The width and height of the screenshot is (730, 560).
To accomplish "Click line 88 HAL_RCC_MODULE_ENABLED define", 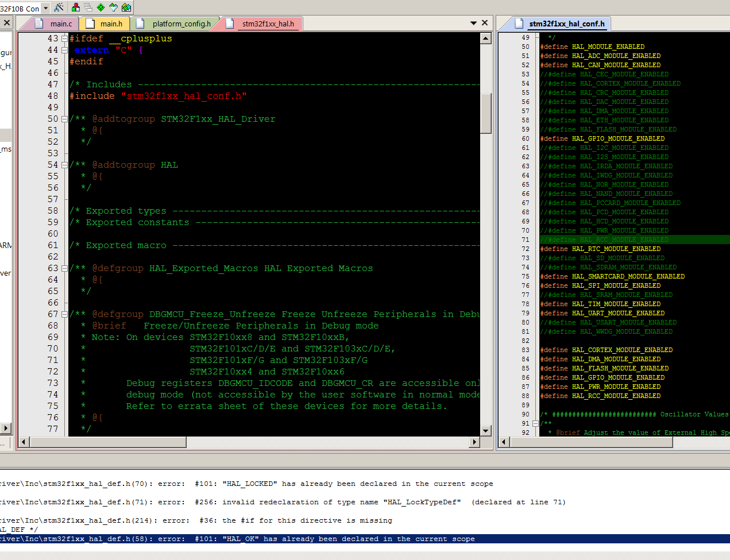I will click(600, 396).
